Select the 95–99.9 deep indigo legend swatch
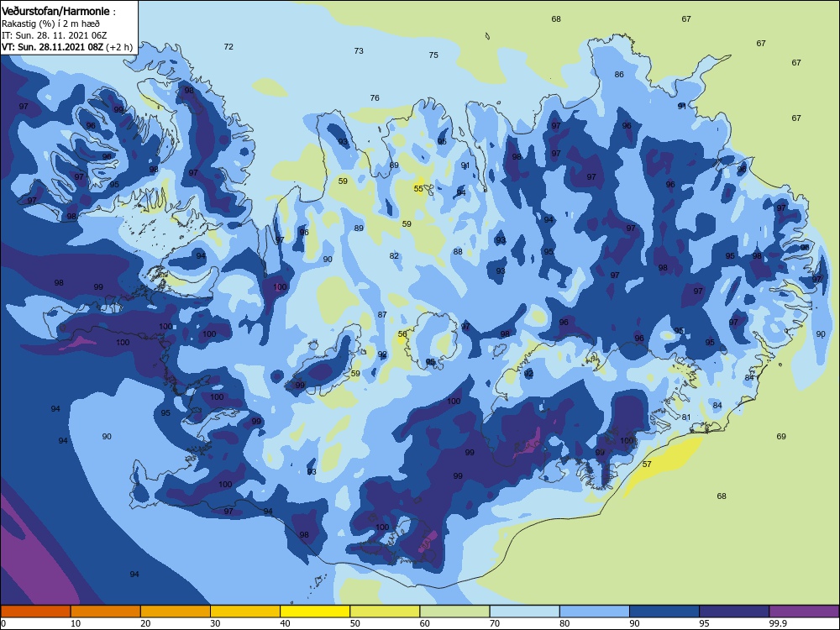This screenshot has width=840, height=630. (x=734, y=612)
